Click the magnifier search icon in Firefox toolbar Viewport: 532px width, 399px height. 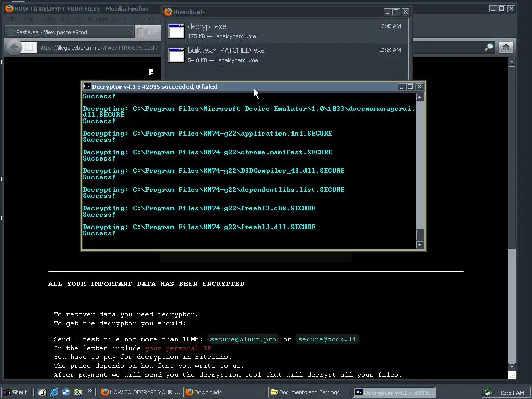pyautogui.click(x=488, y=47)
